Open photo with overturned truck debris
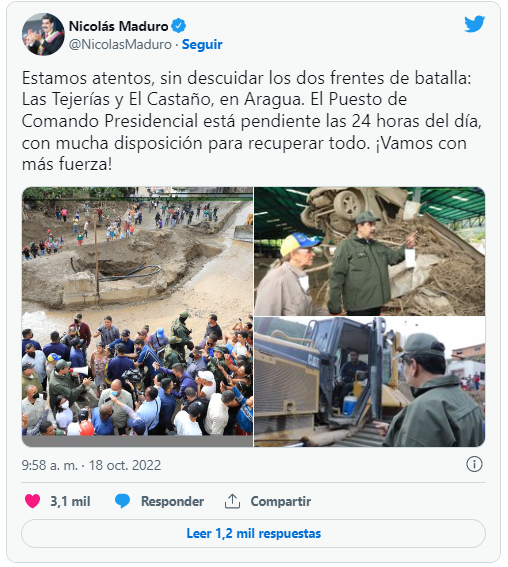508x567 pixels. (x=370, y=251)
